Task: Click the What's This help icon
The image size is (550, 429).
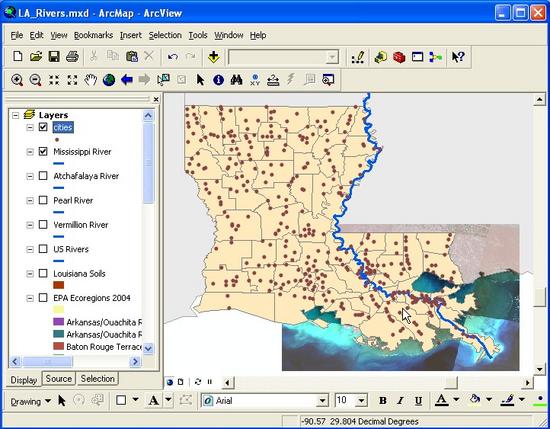Action: click(458, 57)
